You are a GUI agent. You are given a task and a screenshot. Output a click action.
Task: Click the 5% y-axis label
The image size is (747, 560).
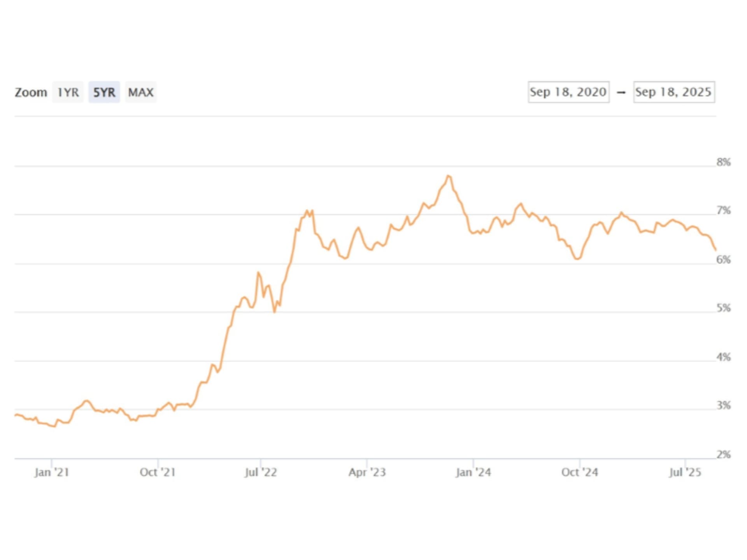[723, 308]
